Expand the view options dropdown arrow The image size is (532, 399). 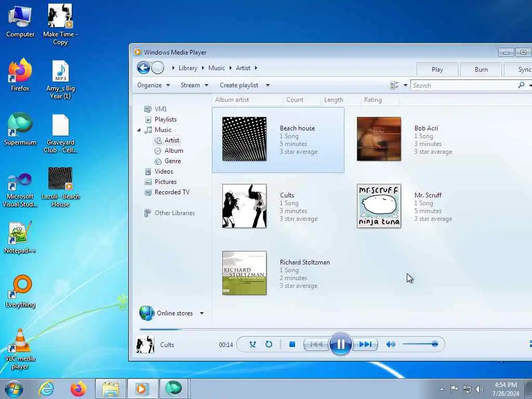click(x=405, y=85)
